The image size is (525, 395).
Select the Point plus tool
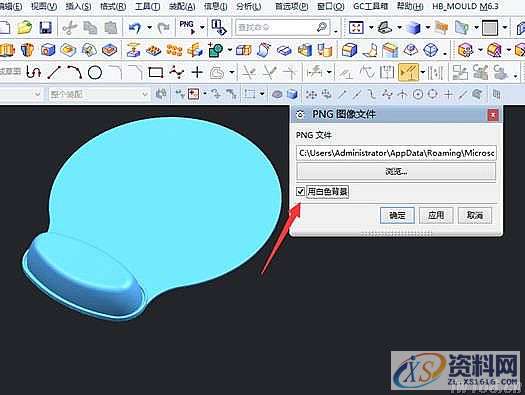pos(197,72)
